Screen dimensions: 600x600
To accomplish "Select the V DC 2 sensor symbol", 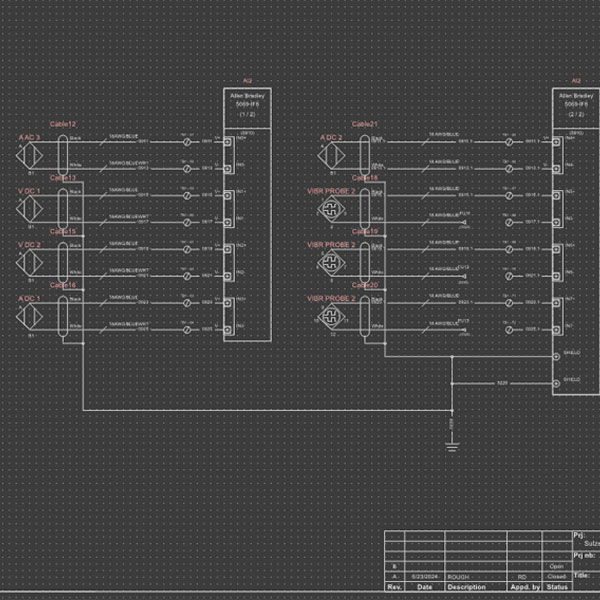I will [x=30, y=262].
